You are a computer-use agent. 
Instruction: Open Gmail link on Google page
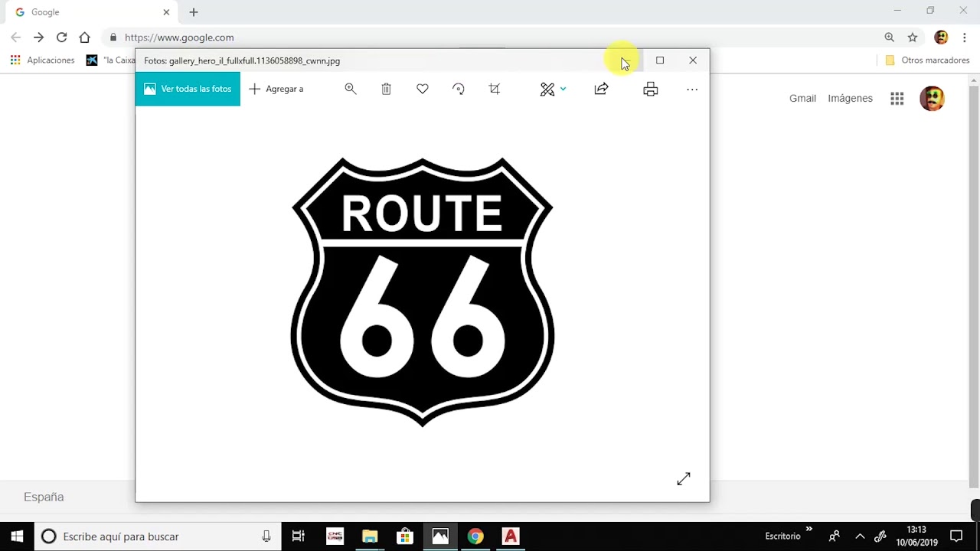pyautogui.click(x=802, y=98)
